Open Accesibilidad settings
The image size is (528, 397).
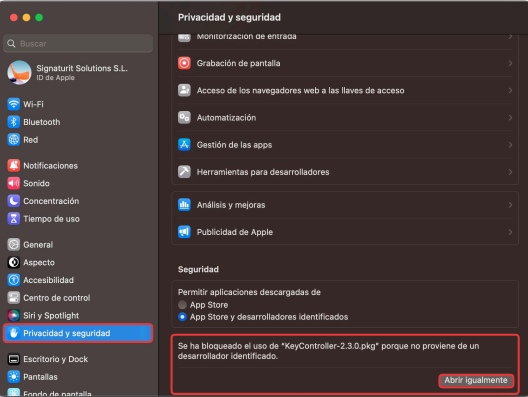click(78, 280)
